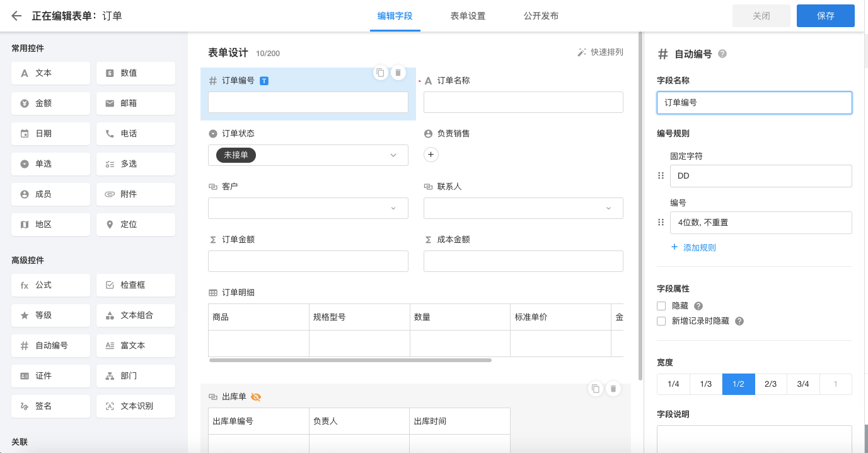Click drag handle beside 固定字符 DD rule

pos(661,176)
